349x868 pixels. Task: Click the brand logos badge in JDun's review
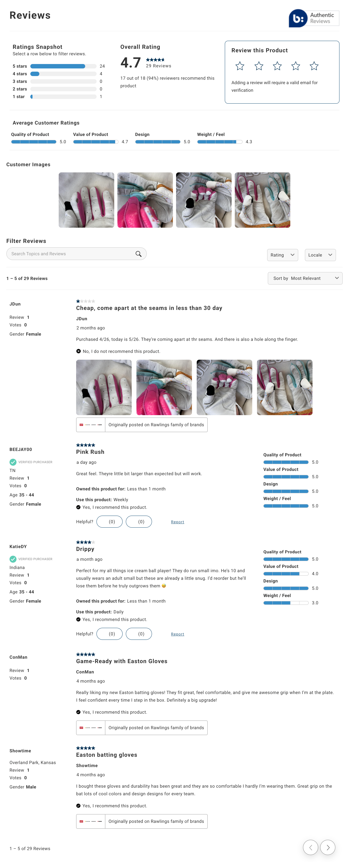click(x=91, y=425)
